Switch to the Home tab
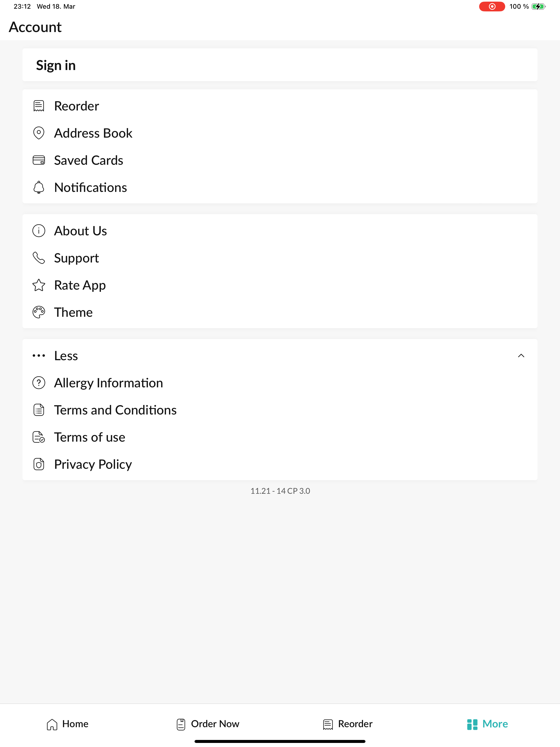560x747 pixels. pyautogui.click(x=68, y=724)
